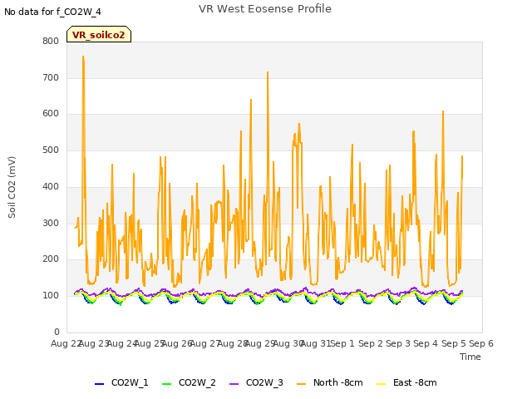Toggle the CO2W_1 legend entry
Screen dimensions: 532x399
click(x=121, y=383)
